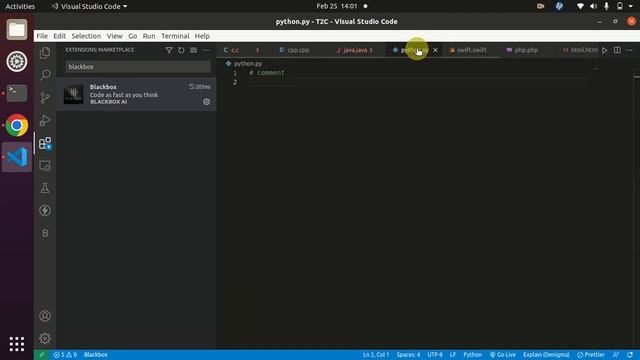This screenshot has width=640, height=360.
Task: Click the Ln 2, Col 1 cursor position
Action: 376,355
